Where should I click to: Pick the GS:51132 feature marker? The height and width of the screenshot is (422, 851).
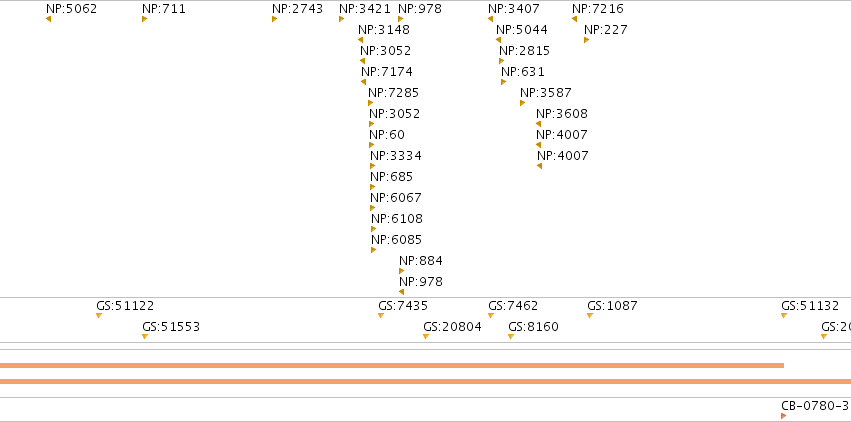[784, 316]
